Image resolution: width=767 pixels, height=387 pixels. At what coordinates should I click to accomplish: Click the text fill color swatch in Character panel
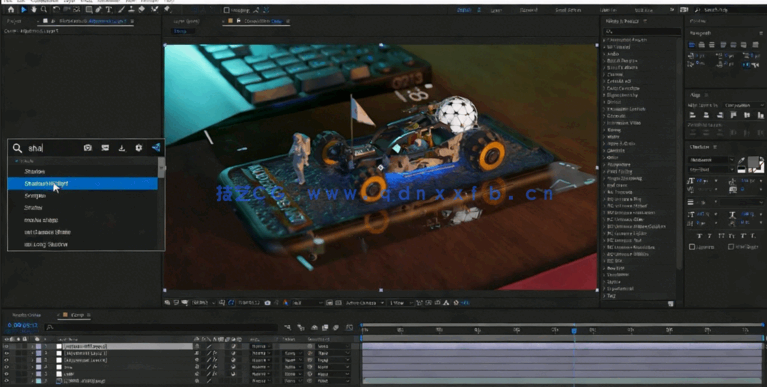click(x=754, y=161)
